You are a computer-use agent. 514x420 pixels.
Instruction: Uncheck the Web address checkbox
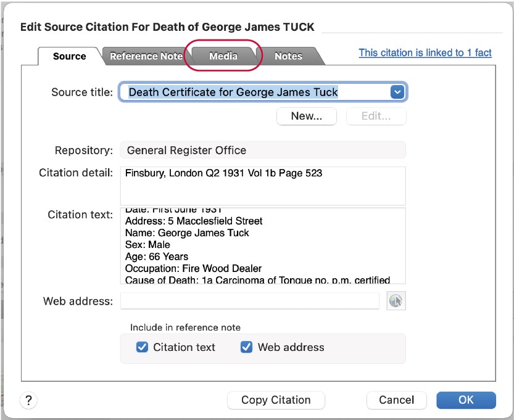[247, 347]
